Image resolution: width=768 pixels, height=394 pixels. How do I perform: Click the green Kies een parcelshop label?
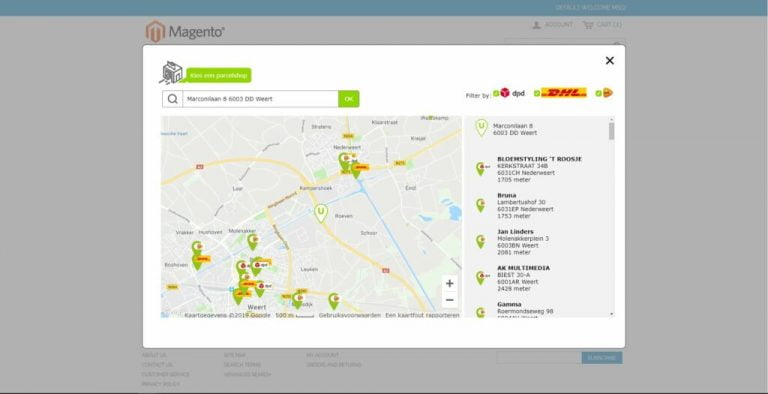coord(218,75)
